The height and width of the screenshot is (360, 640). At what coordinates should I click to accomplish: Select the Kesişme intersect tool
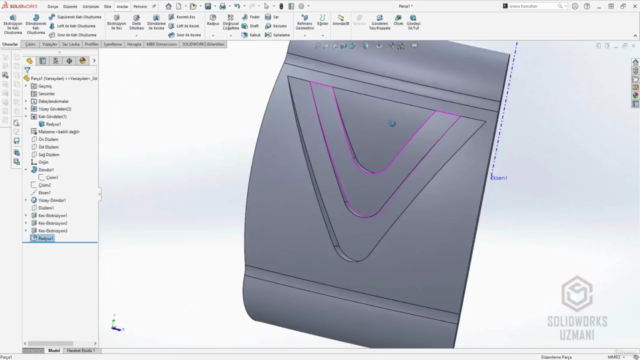pyautogui.click(x=276, y=26)
